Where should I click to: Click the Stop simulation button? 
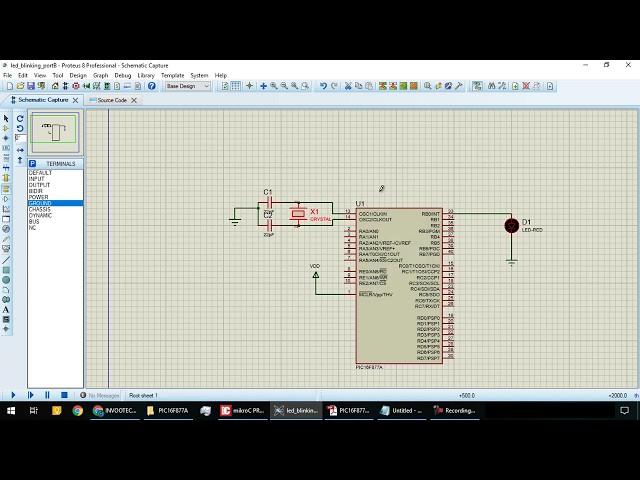(64, 395)
